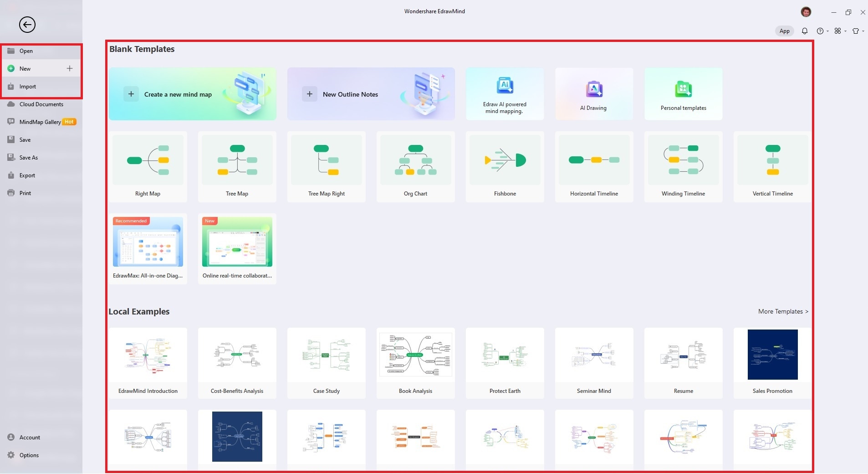Select the Tree Map template

237,167
